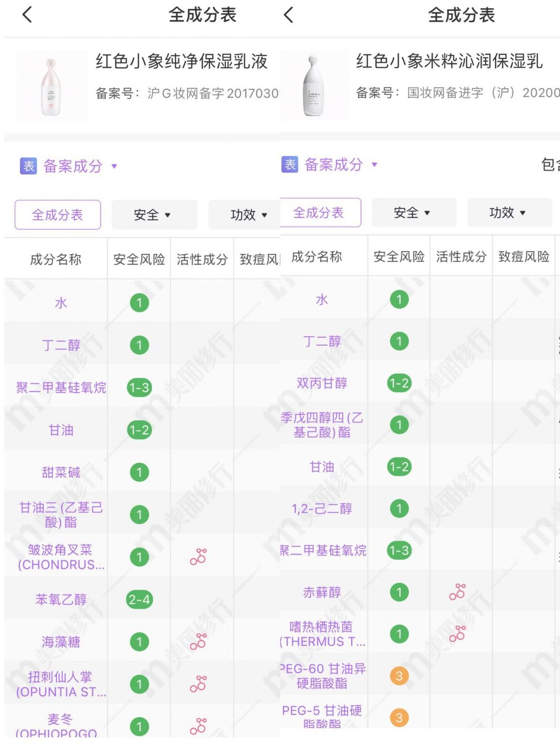Open the right 安全 filter dropdown

click(x=414, y=213)
